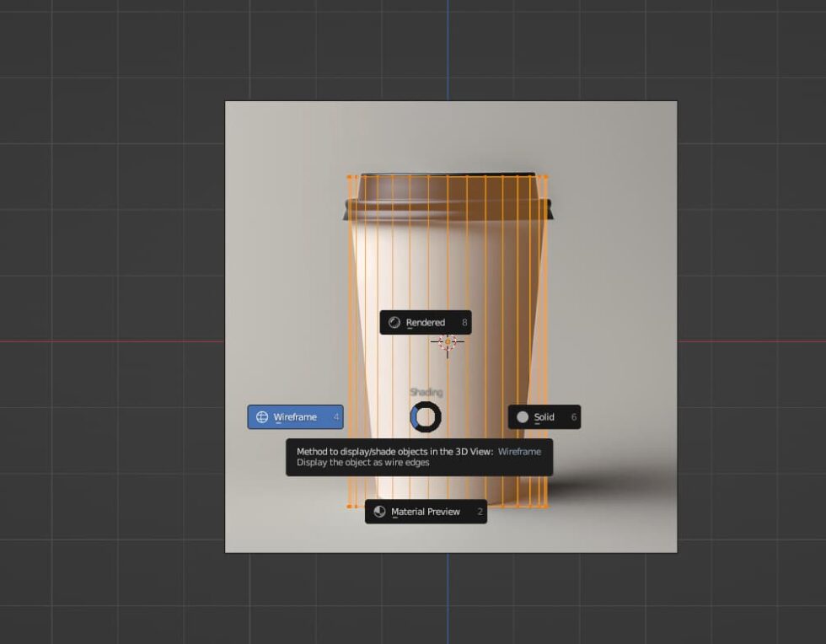
Task: Click the 3D cursor crosshair
Action: coord(449,342)
